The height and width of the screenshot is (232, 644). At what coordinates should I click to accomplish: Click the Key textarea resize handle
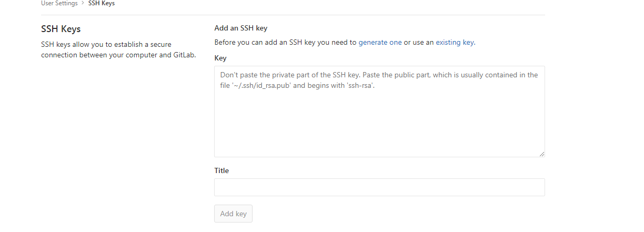click(x=541, y=154)
